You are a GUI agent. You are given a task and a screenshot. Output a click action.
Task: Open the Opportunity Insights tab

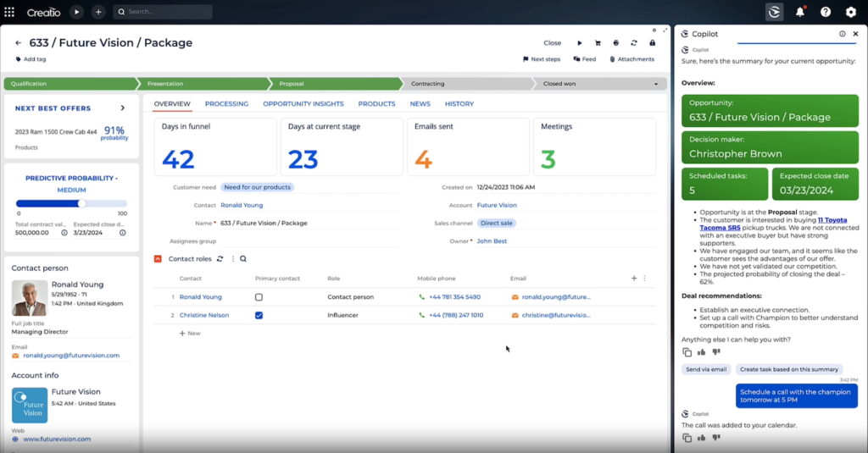click(303, 104)
